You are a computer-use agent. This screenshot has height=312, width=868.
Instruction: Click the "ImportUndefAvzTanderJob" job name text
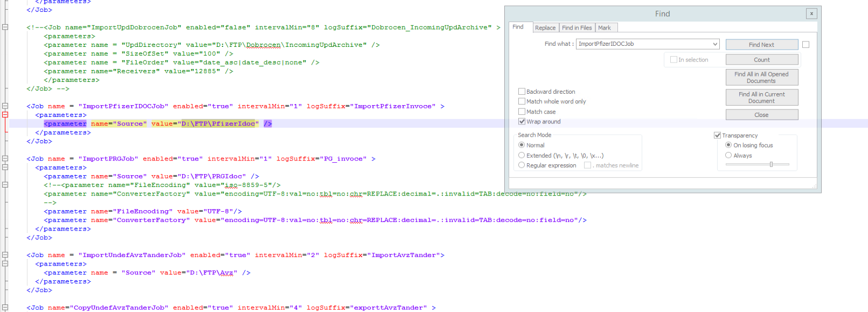point(132,255)
